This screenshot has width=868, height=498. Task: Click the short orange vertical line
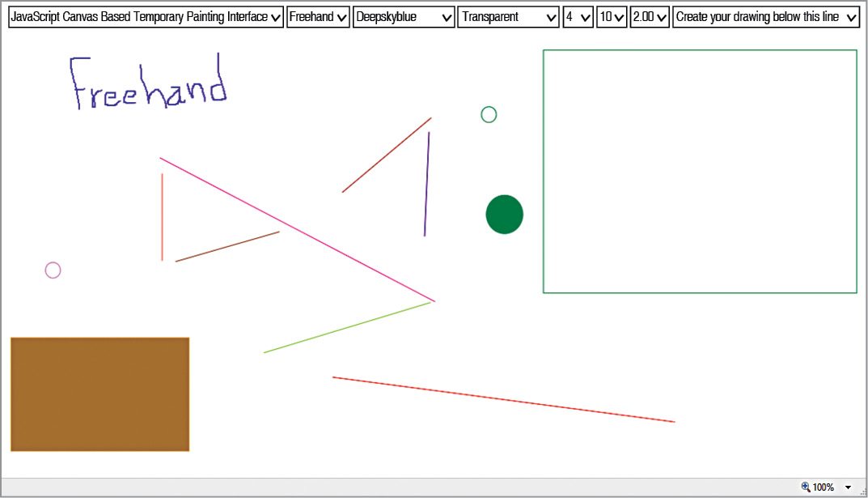[162, 217]
